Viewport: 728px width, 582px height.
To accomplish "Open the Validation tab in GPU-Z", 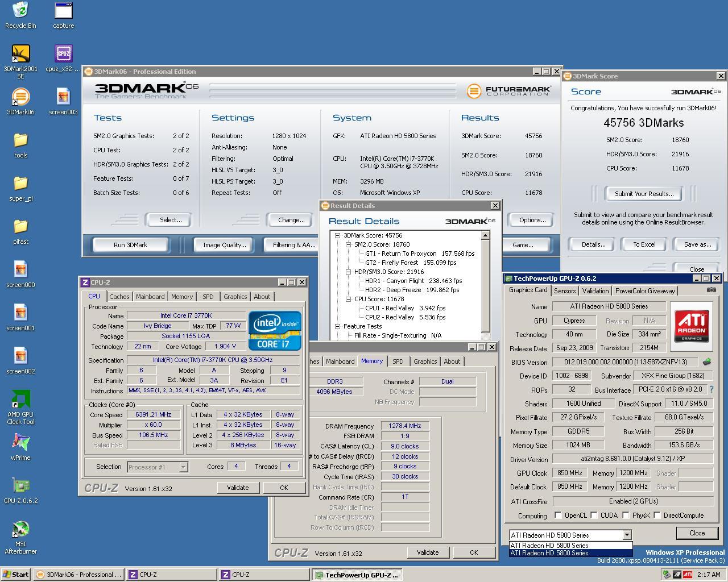I will point(595,290).
